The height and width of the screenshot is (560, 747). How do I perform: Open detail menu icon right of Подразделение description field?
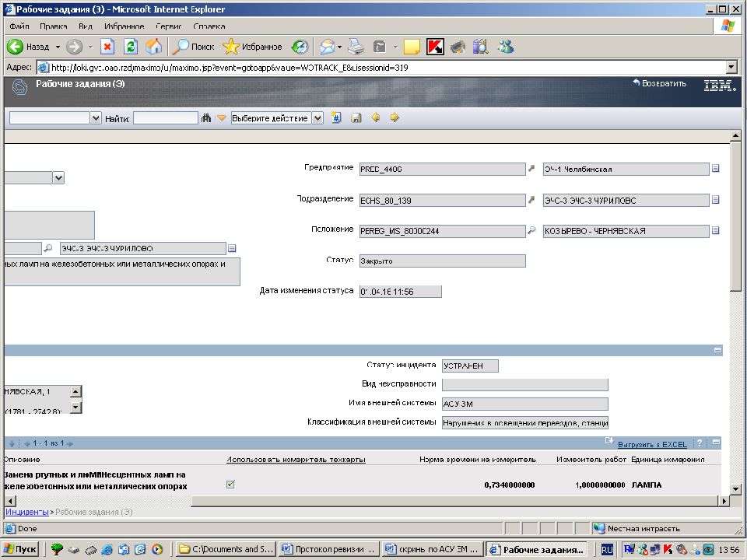[x=715, y=200]
